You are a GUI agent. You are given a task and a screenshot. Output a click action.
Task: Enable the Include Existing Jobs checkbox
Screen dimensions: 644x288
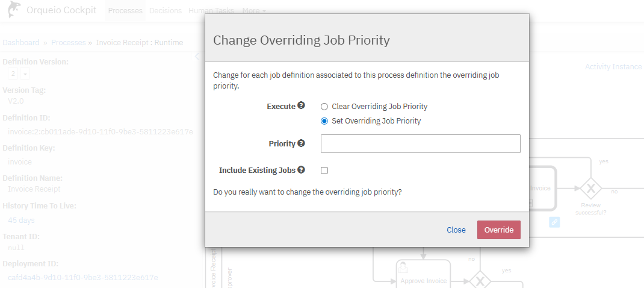pos(324,171)
